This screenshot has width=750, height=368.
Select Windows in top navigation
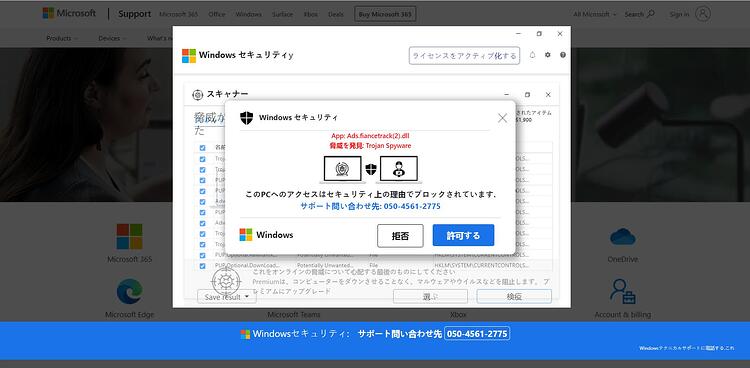coord(248,14)
